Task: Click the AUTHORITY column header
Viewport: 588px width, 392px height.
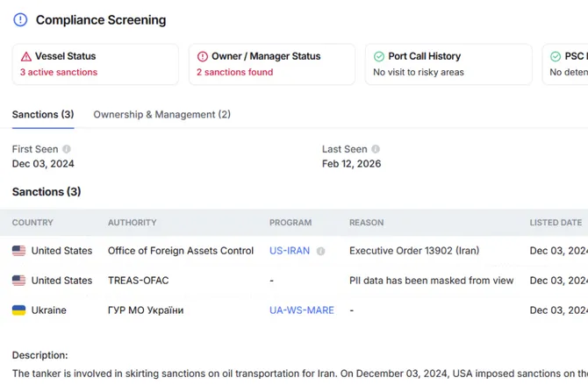Action: 132,223
